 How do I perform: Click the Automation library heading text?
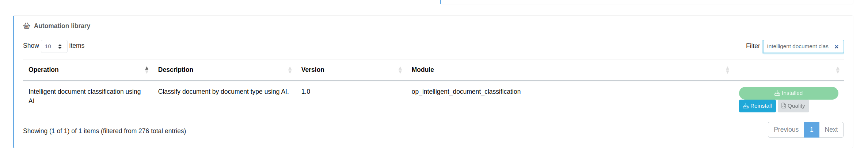click(62, 26)
